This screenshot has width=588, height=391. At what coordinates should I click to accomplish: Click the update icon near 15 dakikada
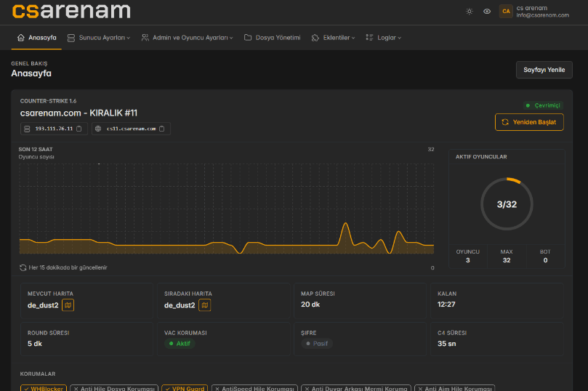pos(23,267)
